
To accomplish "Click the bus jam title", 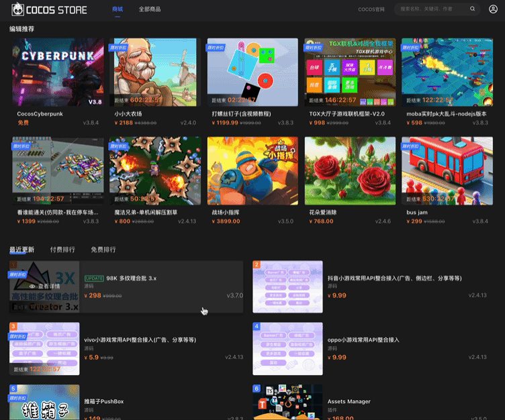I will tap(417, 213).
